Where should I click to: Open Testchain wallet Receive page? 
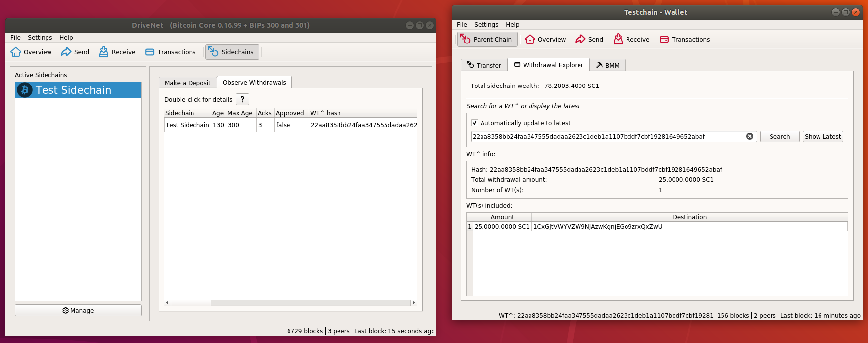pyautogui.click(x=631, y=39)
